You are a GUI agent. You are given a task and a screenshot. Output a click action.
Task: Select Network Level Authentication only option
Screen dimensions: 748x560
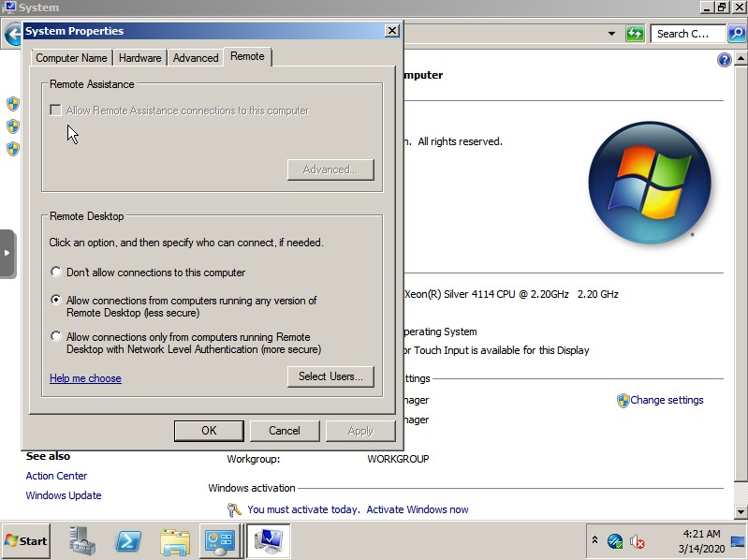pyautogui.click(x=56, y=337)
